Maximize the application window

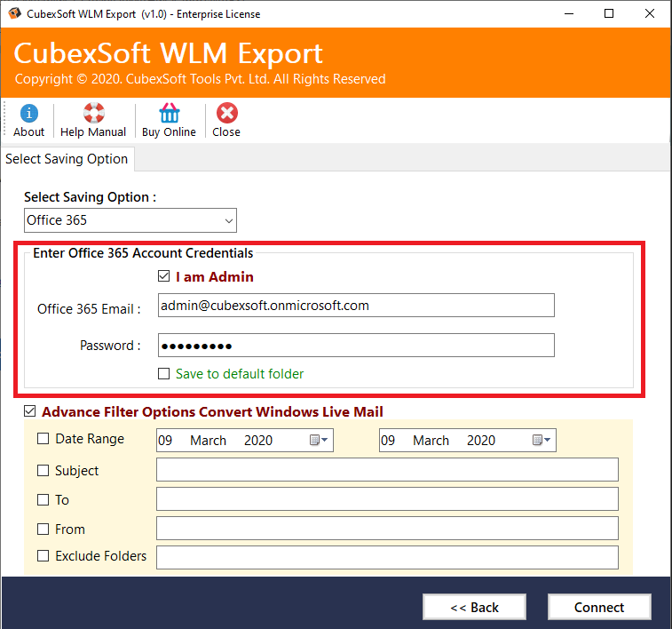[x=609, y=13]
